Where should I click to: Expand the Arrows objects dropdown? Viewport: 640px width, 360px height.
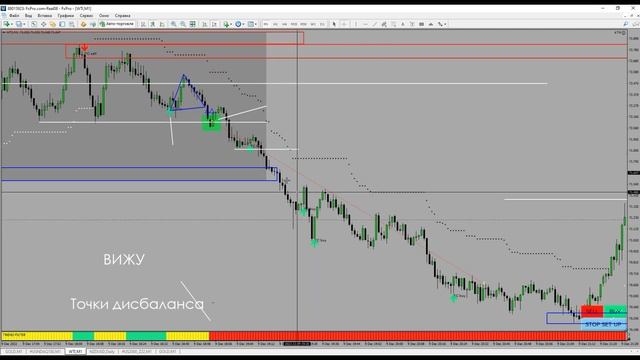click(x=445, y=24)
